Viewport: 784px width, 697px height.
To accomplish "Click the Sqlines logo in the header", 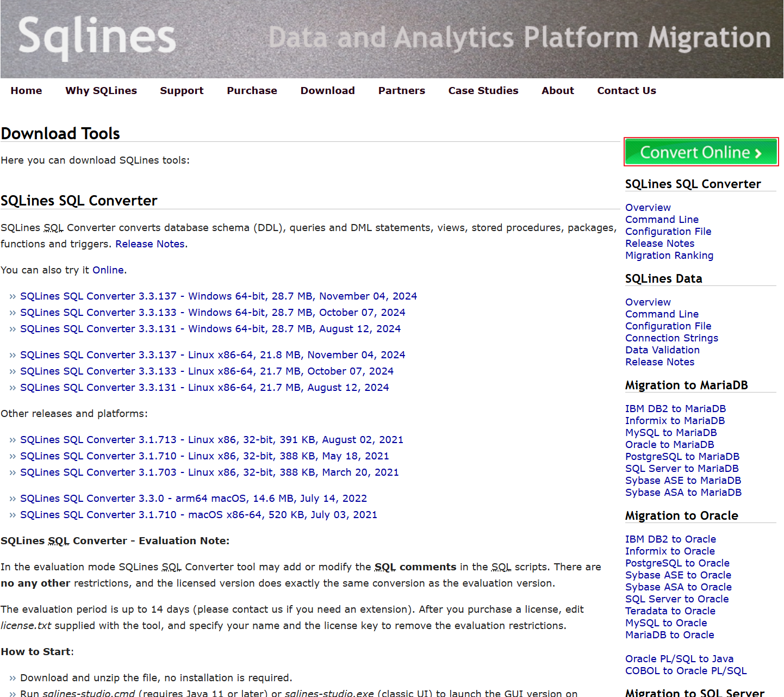I will [97, 37].
